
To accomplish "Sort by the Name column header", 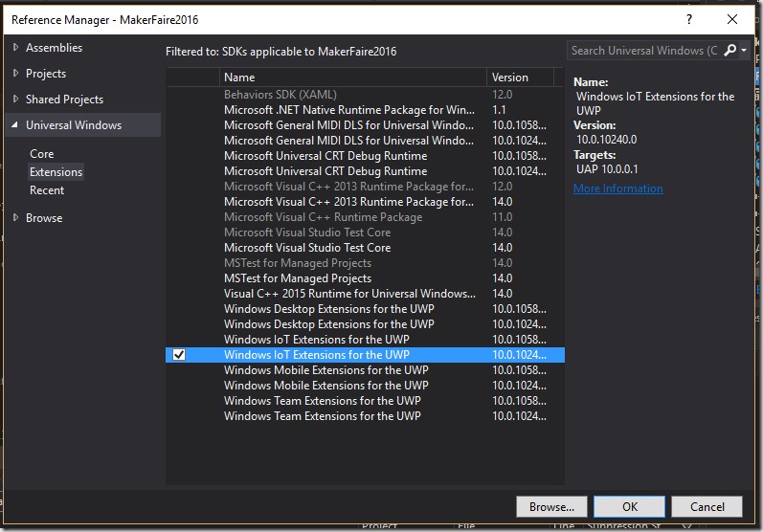I will pos(353,78).
